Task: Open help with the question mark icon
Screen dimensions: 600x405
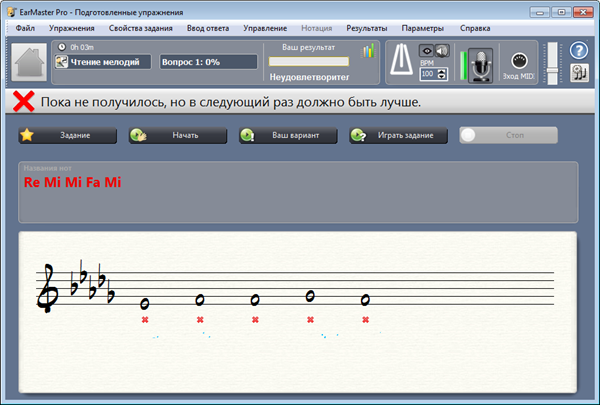Action: tap(579, 50)
